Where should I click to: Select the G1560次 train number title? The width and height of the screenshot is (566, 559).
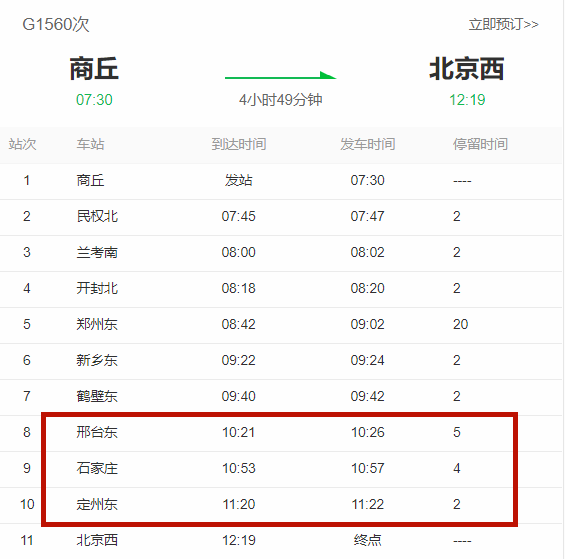point(56,25)
